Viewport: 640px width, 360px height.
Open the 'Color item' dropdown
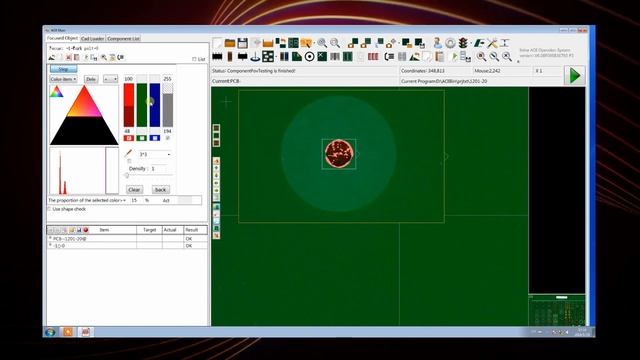pos(63,79)
